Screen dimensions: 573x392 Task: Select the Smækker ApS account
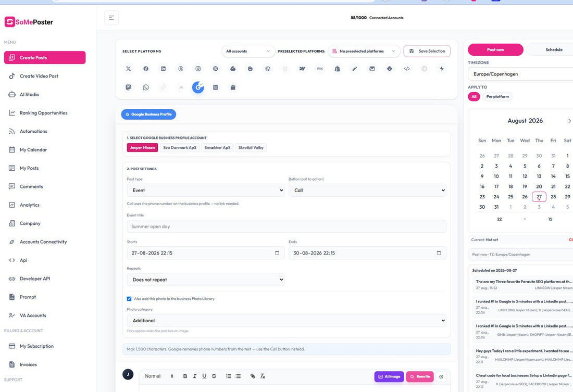pos(217,148)
